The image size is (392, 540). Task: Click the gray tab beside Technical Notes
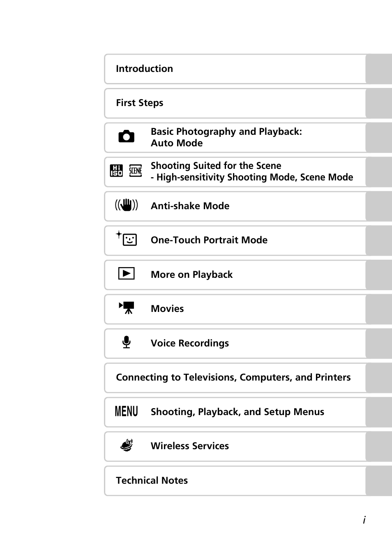coord(378,480)
